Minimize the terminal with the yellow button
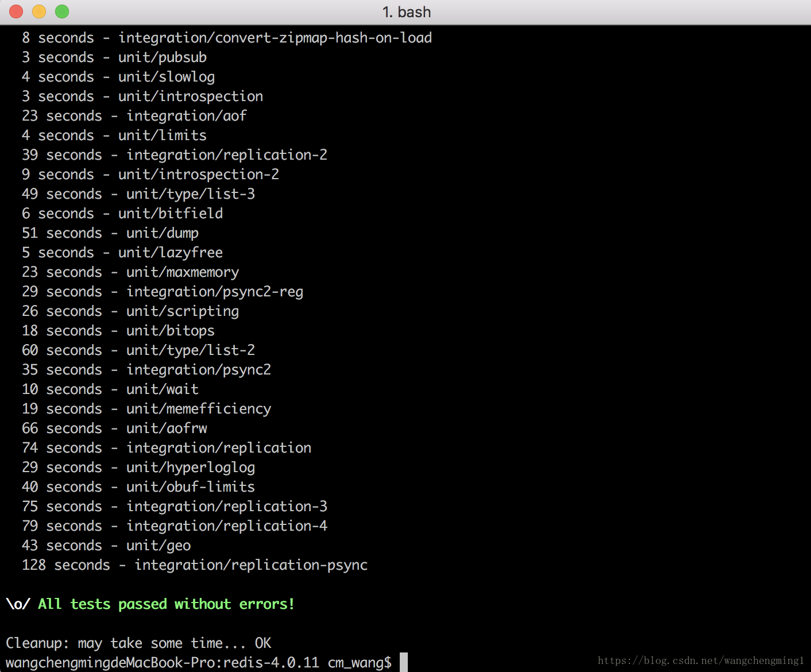The width and height of the screenshot is (811, 672). [x=38, y=11]
